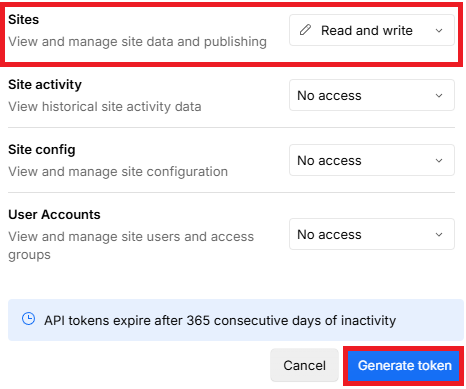Click the Generate token button
This screenshot has width=466, height=389.
coord(404,366)
